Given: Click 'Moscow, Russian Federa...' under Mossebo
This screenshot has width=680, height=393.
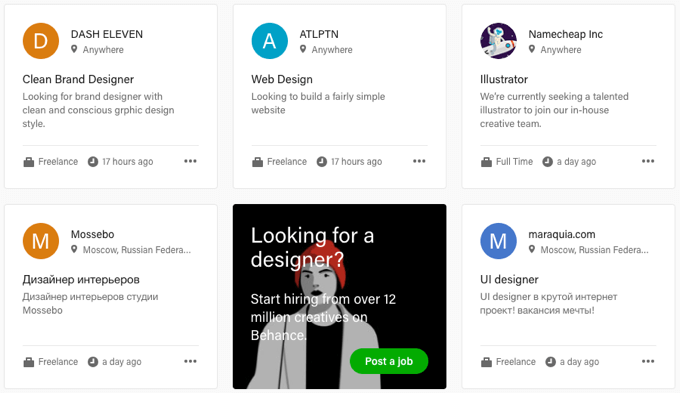Looking at the screenshot, I should (x=137, y=250).
